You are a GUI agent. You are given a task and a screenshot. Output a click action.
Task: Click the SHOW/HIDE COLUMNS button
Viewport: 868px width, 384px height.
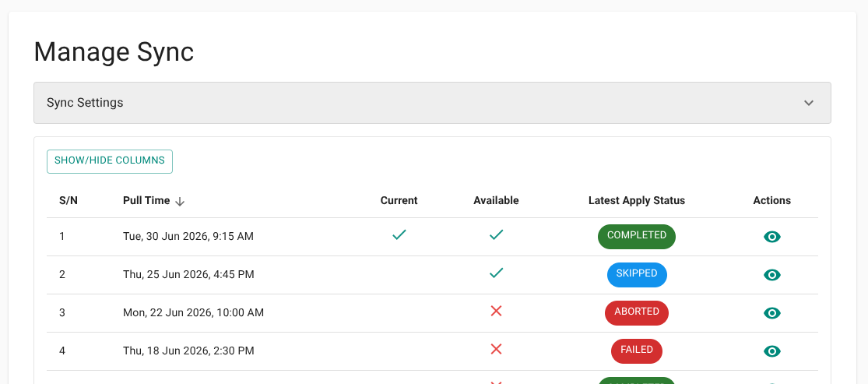point(110,161)
